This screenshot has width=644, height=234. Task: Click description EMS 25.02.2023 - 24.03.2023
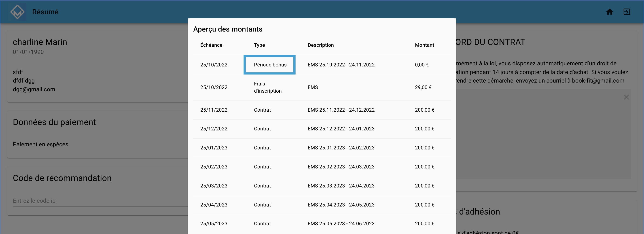click(341, 167)
